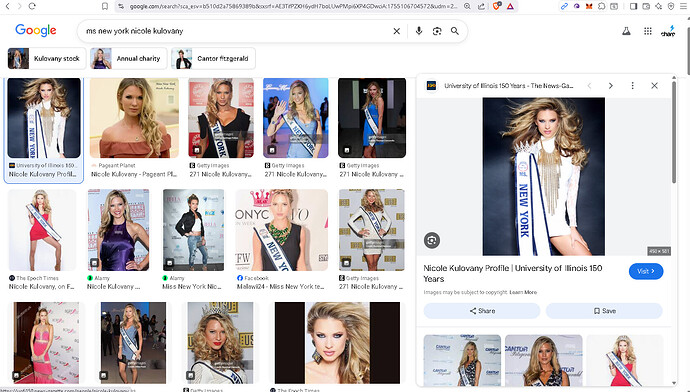Click the voice search microphone icon
Image resolution: width=690 pixels, height=392 pixels.
(418, 31)
